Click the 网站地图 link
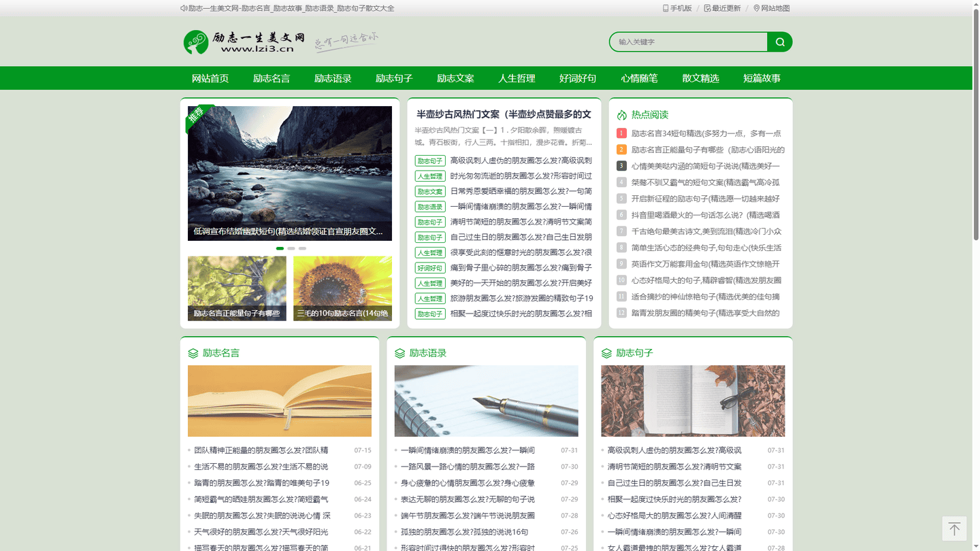 pos(775,8)
